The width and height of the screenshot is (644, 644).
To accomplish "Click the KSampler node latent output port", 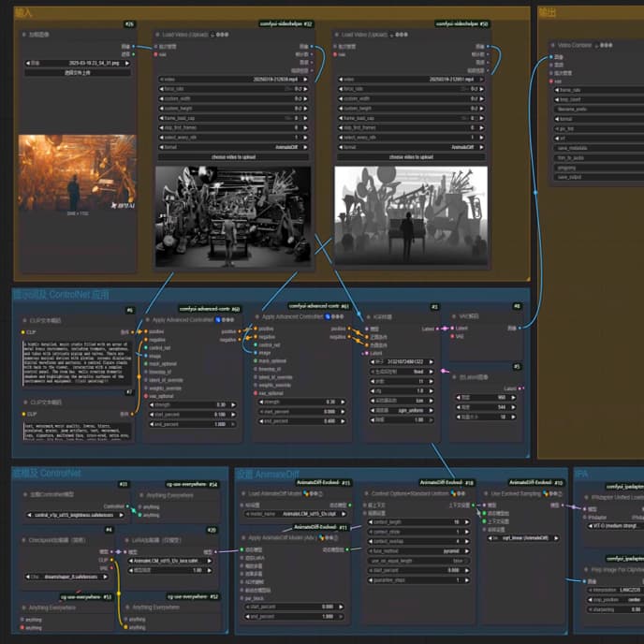I will pyautogui.click(x=437, y=329).
